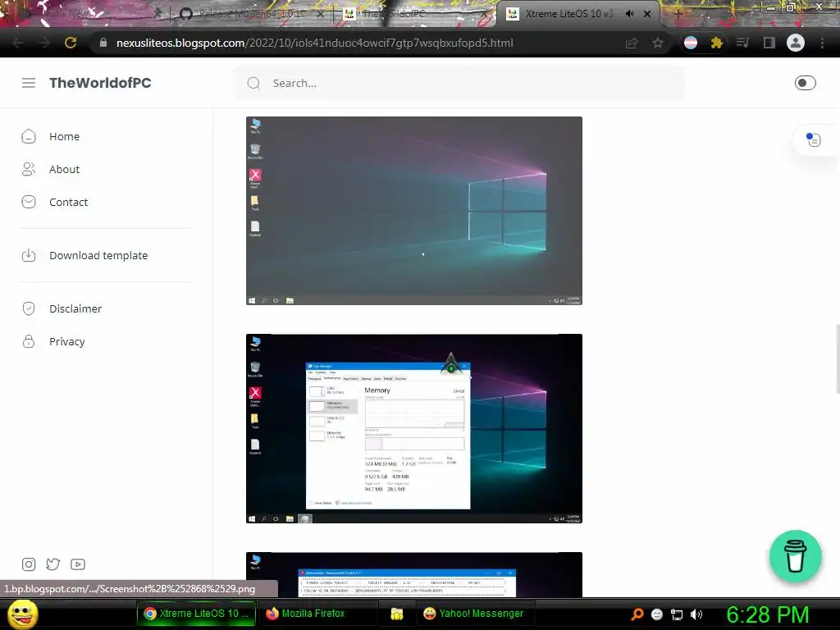Click the grey smiley face tray icon
The width and height of the screenshot is (840, 630).
657,614
